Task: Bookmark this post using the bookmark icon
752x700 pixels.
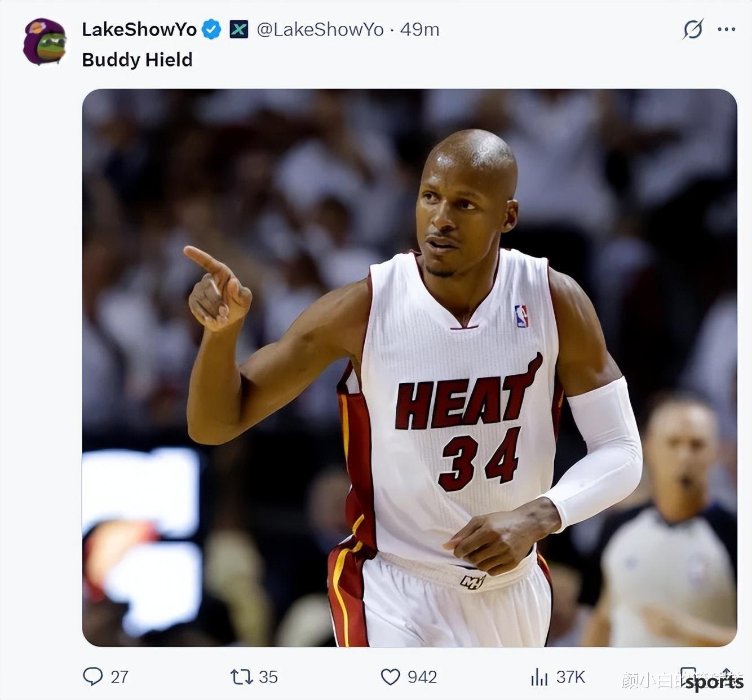Action: click(x=689, y=676)
